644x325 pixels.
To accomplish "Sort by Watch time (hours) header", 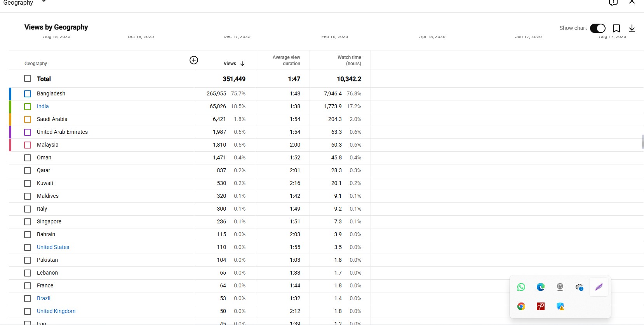I will tap(349, 61).
